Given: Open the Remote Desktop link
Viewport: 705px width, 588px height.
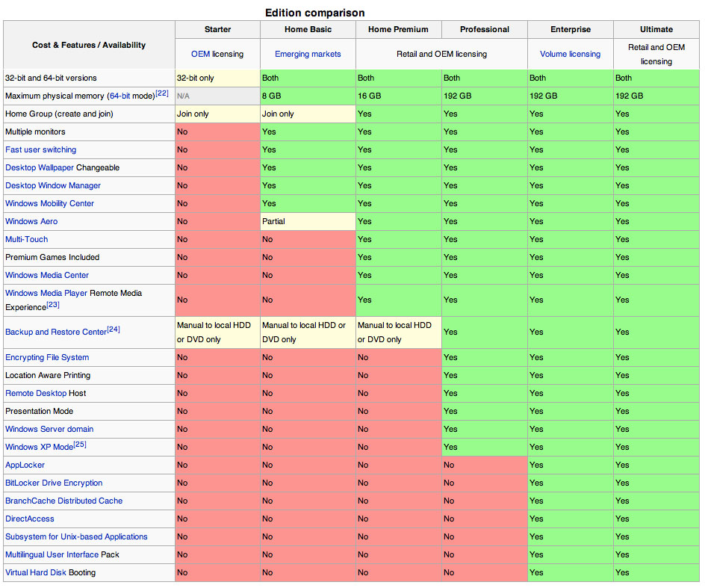Looking at the screenshot, I should coord(36,393).
